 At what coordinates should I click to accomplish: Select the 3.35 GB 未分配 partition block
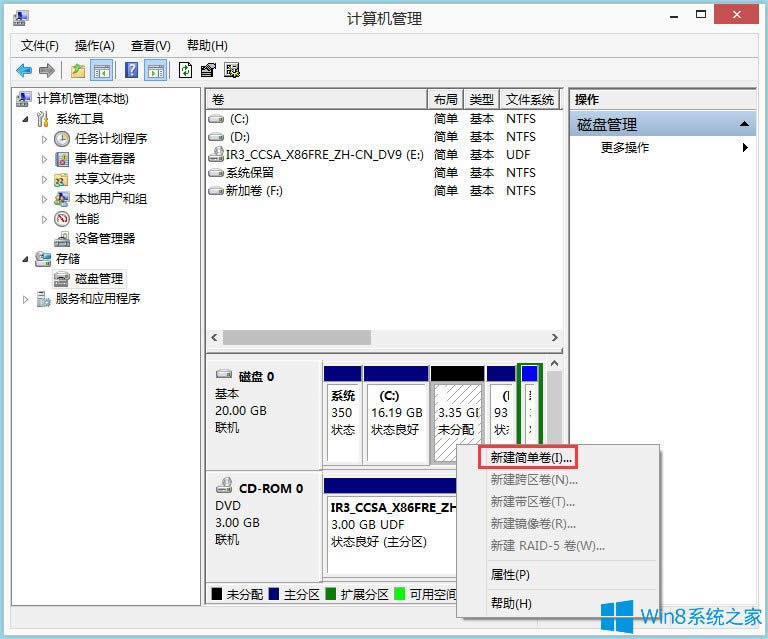click(x=457, y=414)
